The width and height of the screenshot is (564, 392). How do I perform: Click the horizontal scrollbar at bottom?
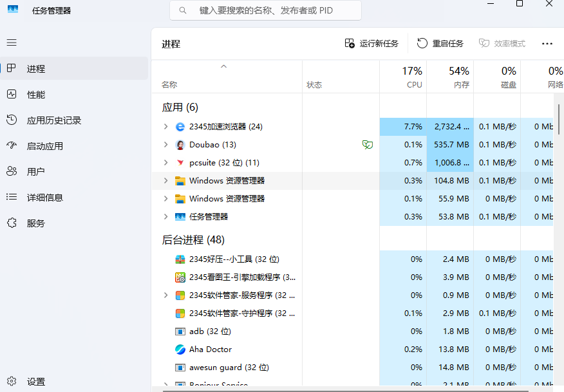click(x=345, y=390)
